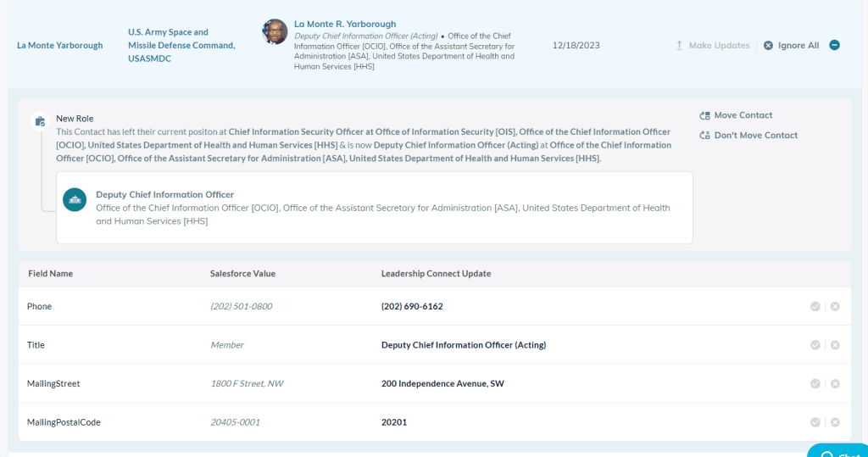The height and width of the screenshot is (457, 868).
Task: Click the MailingStreet field name cell
Action: (53, 384)
